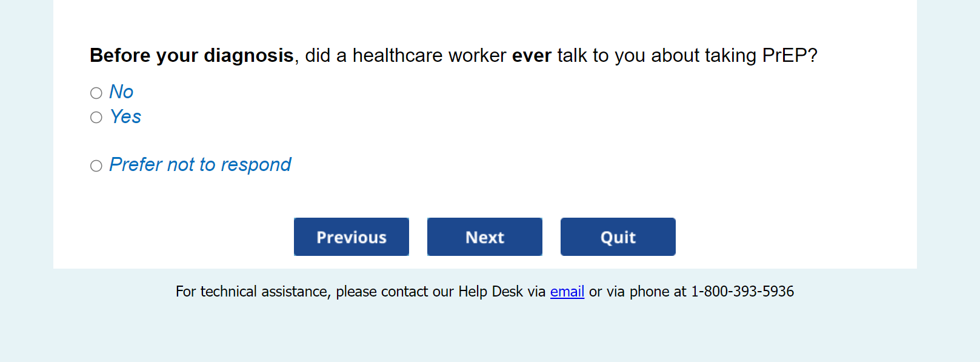The height and width of the screenshot is (362, 980).
Task: Go back with the Previous button
Action: click(352, 237)
